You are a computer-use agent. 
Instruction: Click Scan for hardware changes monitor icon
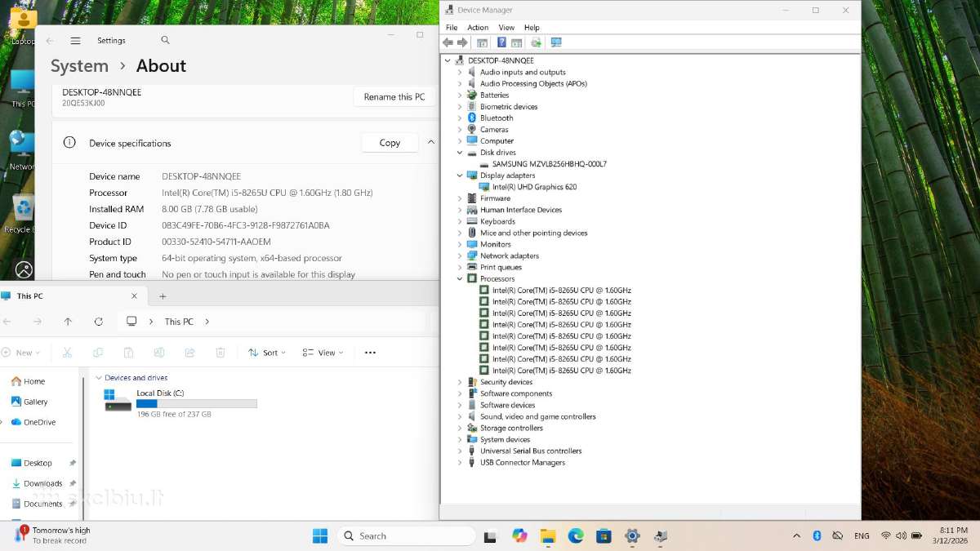(556, 42)
